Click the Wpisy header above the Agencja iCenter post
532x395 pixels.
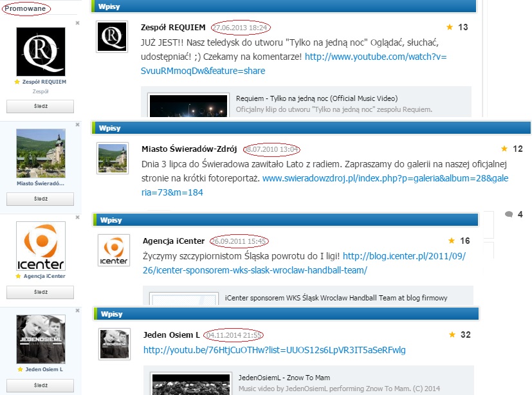coord(286,220)
